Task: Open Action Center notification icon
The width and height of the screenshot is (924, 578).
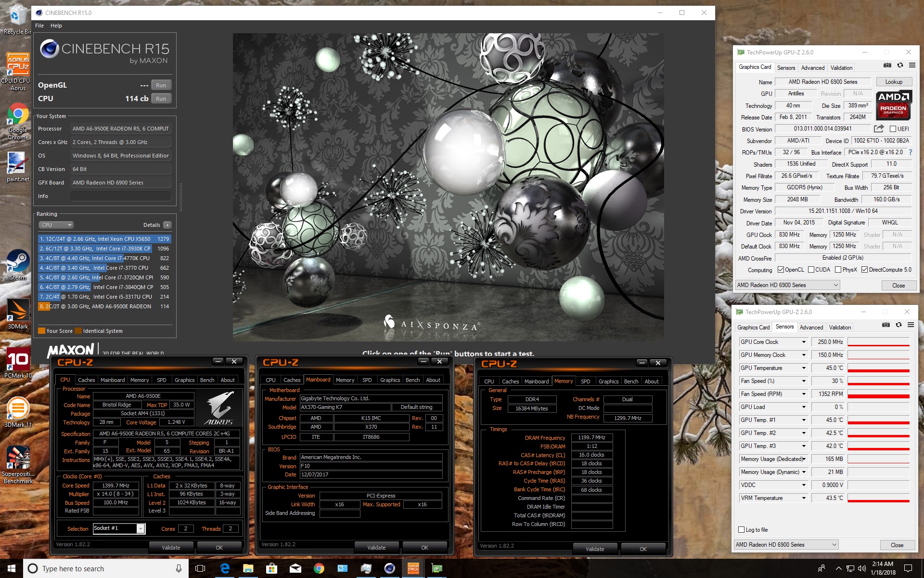Action: (x=908, y=568)
